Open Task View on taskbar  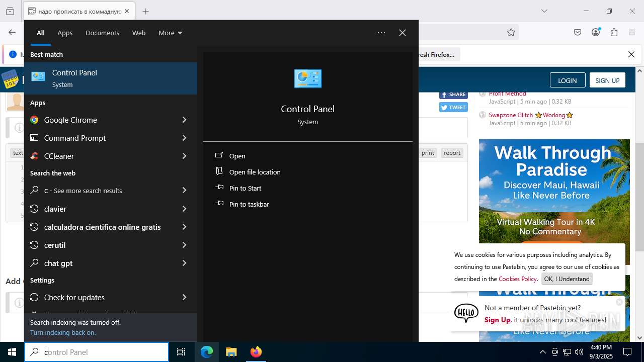click(181, 352)
